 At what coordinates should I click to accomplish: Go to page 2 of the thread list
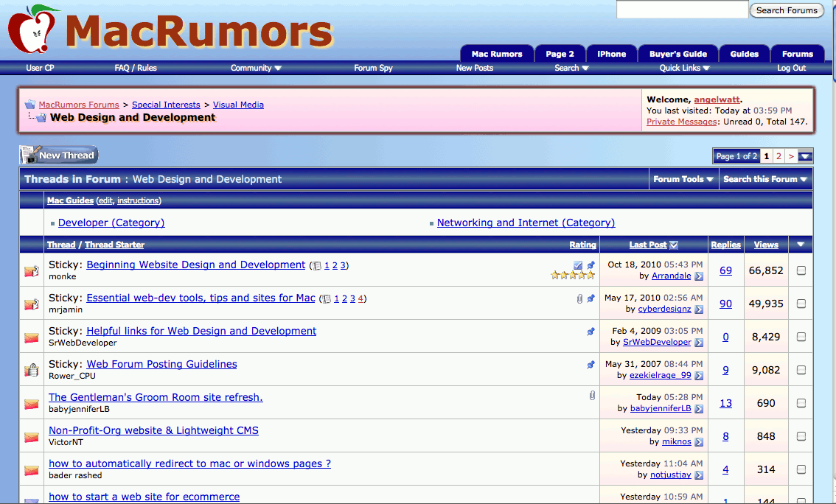pyautogui.click(x=778, y=156)
